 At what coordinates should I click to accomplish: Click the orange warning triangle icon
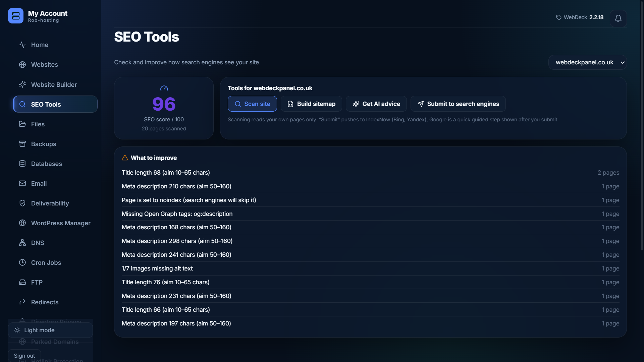125,158
